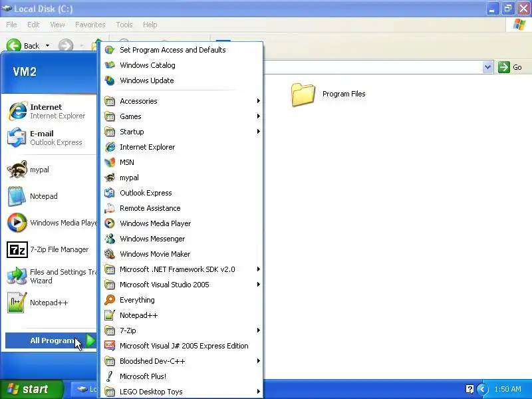Image resolution: width=532 pixels, height=399 pixels.
Task: Open 7-Zip File Manager
Action: pyautogui.click(x=51, y=249)
